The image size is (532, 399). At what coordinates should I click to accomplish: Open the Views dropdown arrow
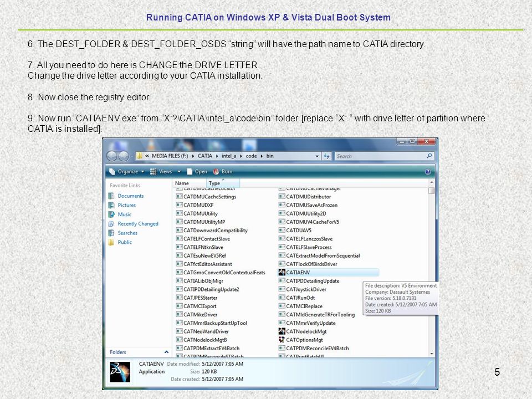[x=179, y=172]
